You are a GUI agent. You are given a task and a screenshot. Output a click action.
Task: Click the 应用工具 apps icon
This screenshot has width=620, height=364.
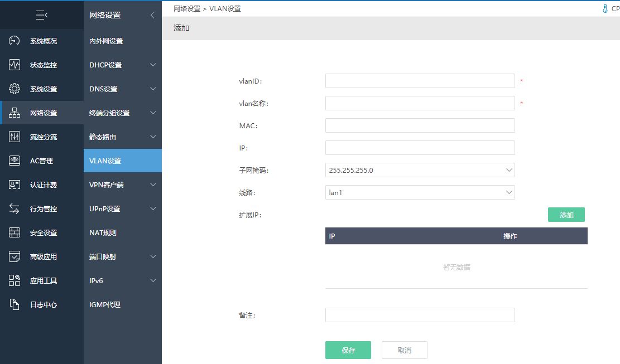[x=15, y=280]
